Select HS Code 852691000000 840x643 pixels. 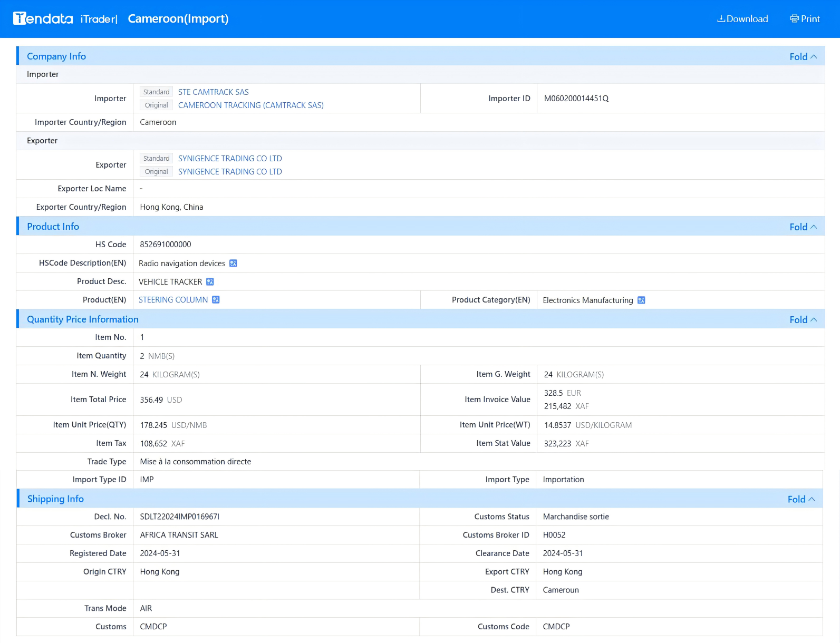(166, 244)
